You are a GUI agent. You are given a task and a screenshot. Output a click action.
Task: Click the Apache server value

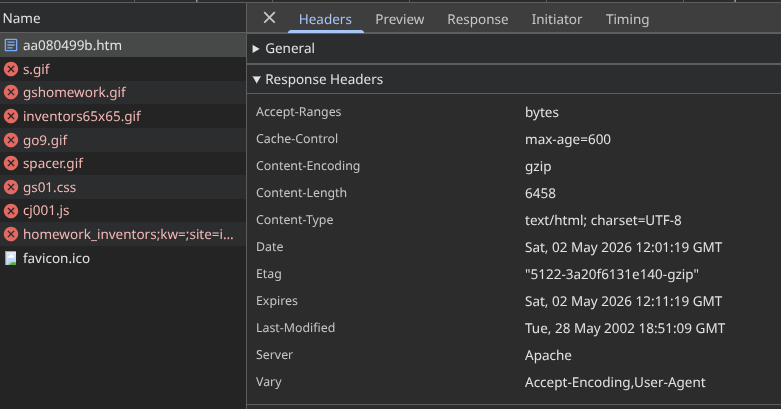[x=548, y=356]
